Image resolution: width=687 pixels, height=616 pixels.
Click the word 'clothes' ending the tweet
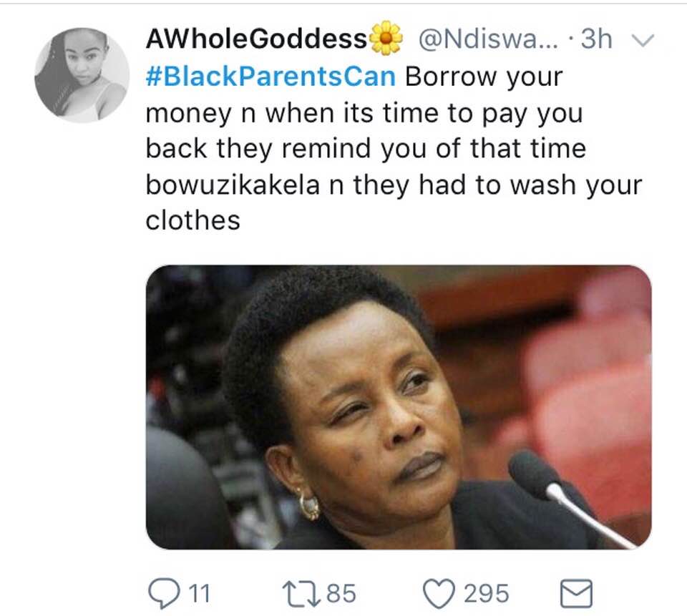click(193, 220)
